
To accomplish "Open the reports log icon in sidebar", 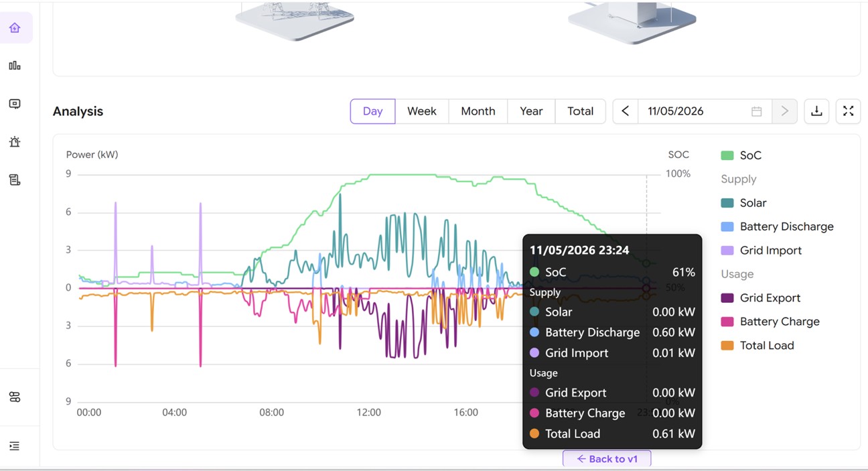I will tap(15, 180).
